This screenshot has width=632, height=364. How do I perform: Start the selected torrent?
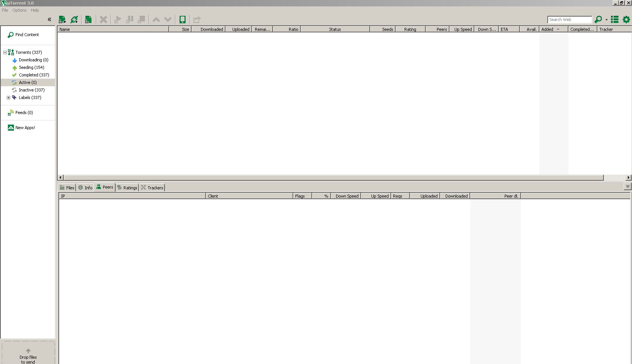coord(118,19)
